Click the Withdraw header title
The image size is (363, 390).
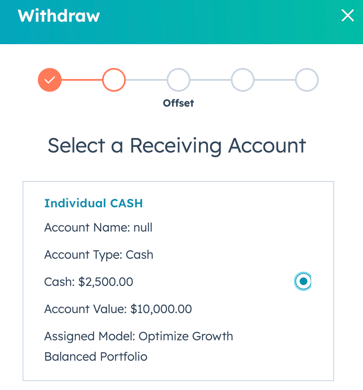tap(59, 16)
